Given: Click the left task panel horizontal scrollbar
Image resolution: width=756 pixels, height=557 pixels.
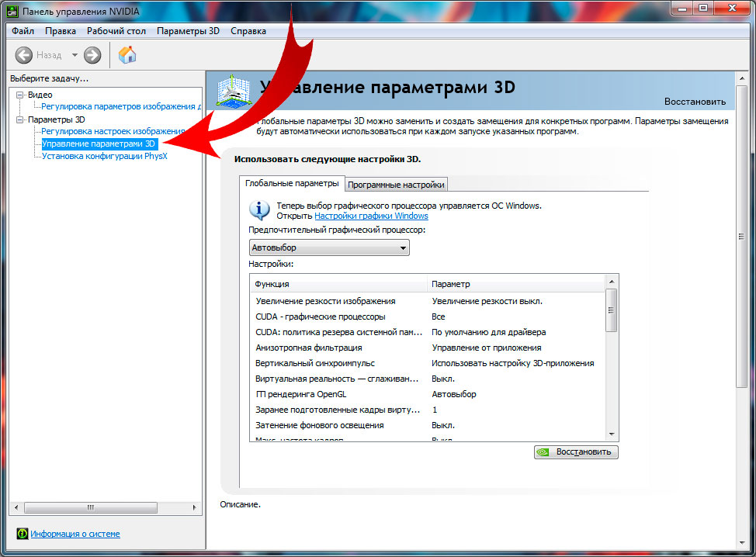Looking at the screenshot, I should point(91,507).
